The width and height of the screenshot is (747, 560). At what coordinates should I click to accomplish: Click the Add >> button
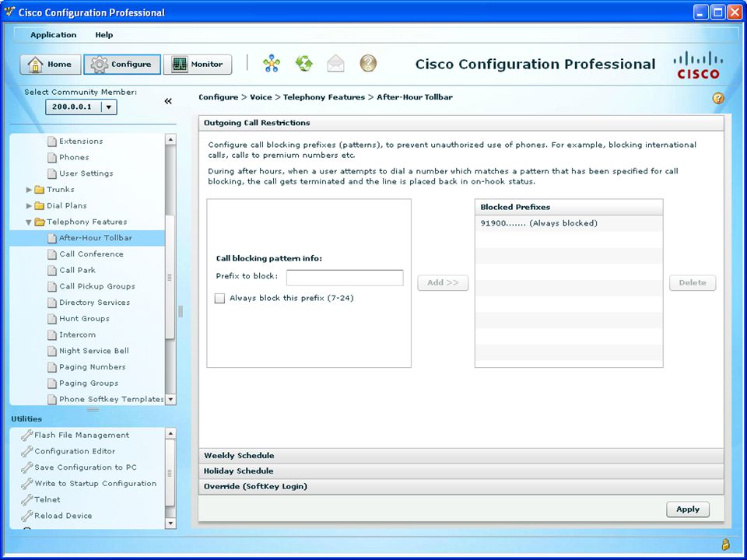[x=443, y=283]
